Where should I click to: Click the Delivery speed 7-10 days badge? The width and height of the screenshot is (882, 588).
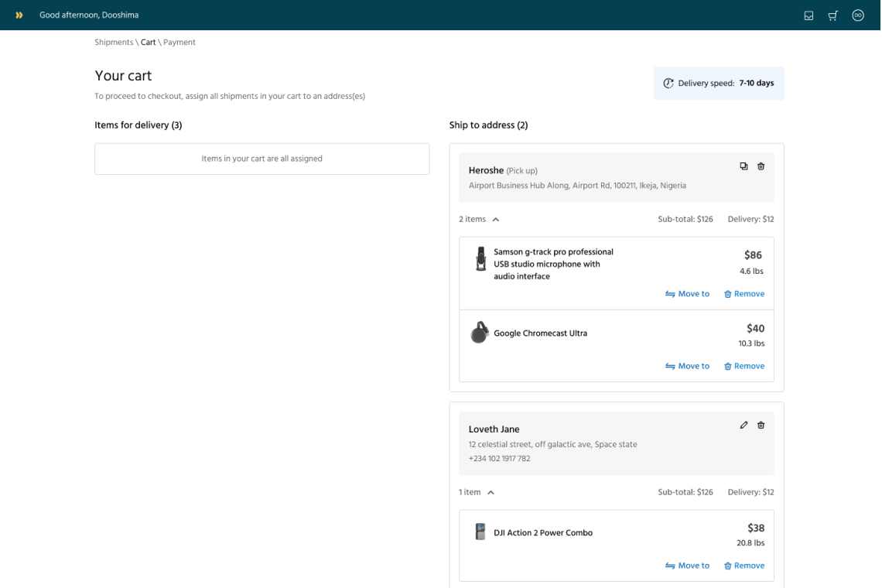tap(719, 84)
